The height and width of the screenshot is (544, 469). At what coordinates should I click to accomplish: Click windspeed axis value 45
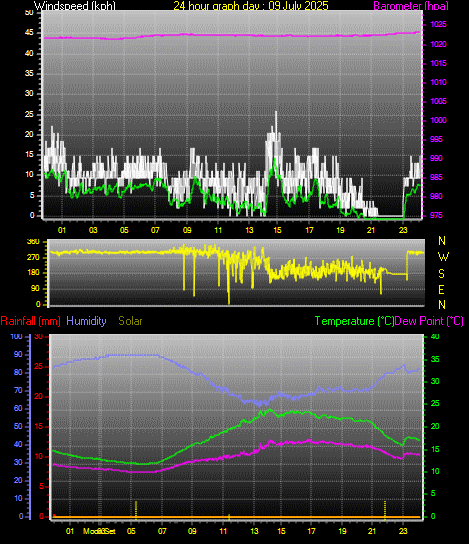pyautogui.click(x=29, y=33)
